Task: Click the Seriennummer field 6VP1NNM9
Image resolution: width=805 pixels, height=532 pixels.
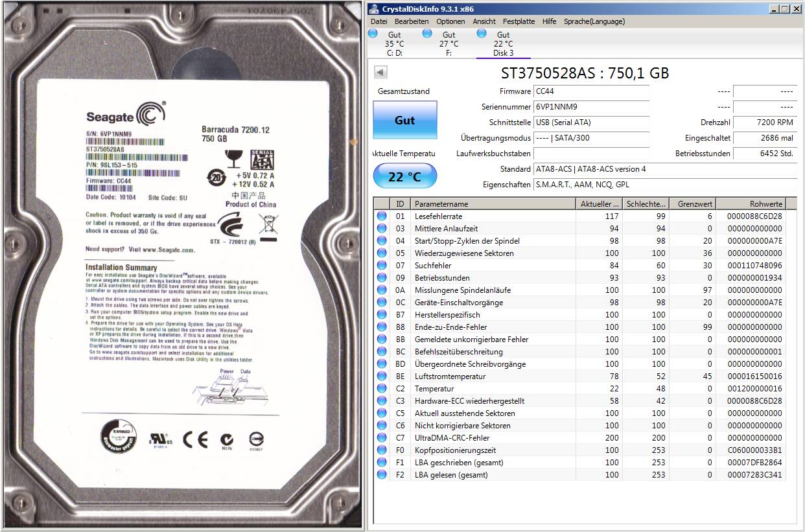Action: 591,107
